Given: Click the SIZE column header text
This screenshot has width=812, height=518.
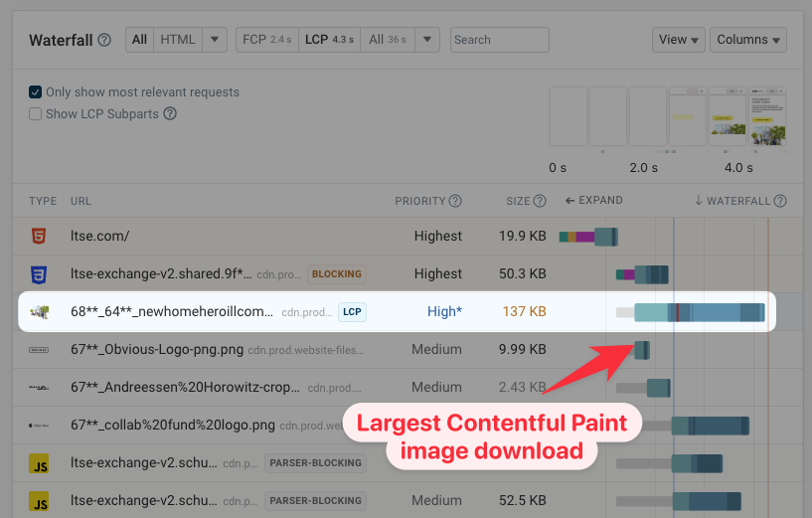Looking at the screenshot, I should tap(518, 201).
